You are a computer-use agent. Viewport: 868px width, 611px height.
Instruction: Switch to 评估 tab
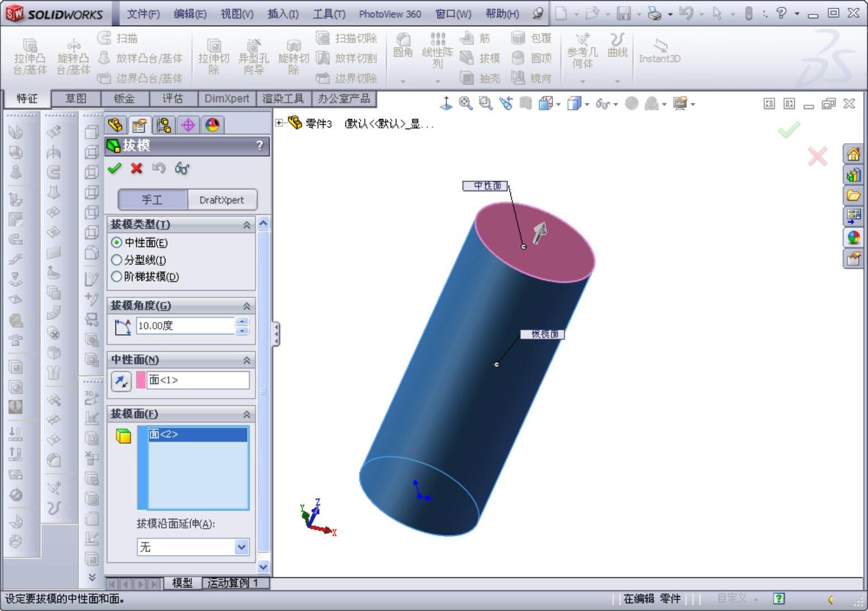173,99
